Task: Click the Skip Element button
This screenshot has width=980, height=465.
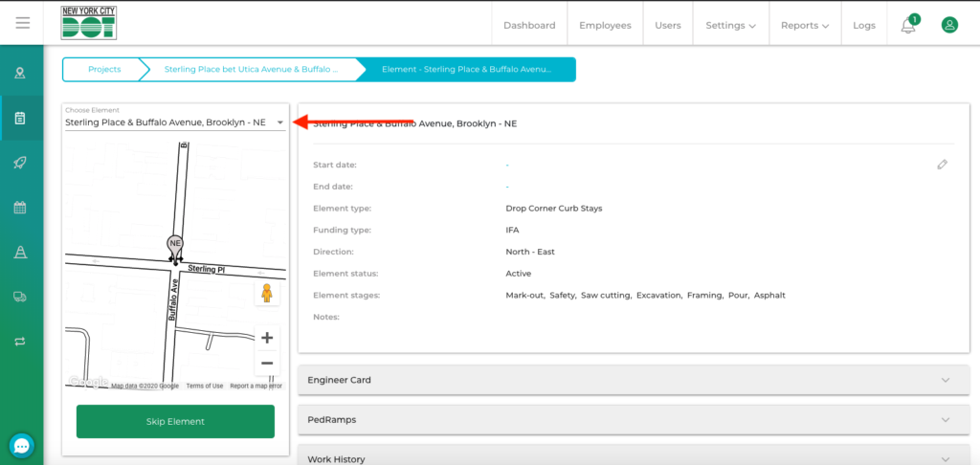Action: pos(175,421)
